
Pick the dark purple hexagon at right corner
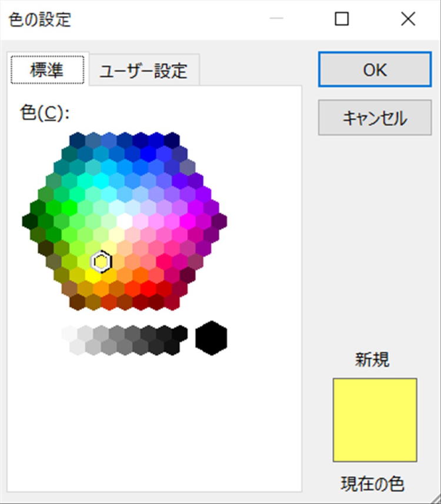point(219,221)
